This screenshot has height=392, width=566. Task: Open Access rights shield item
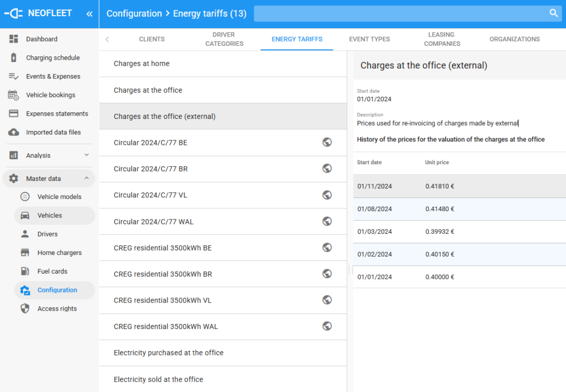click(x=56, y=309)
